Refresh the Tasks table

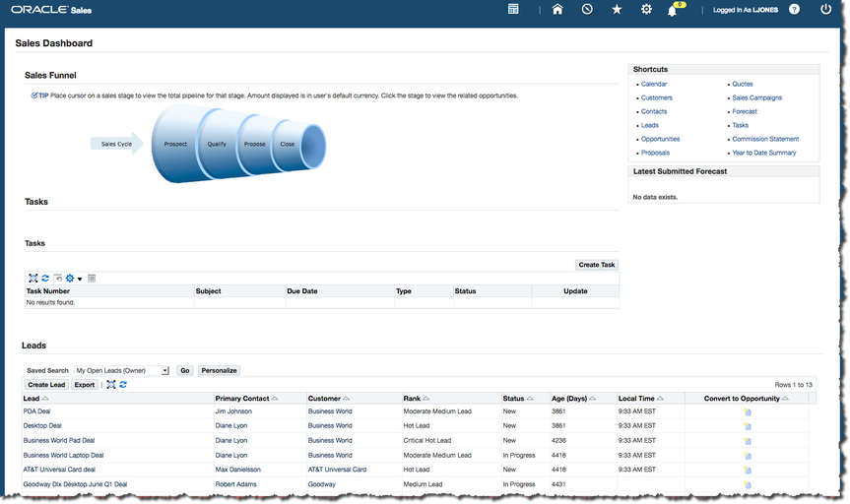click(45, 278)
